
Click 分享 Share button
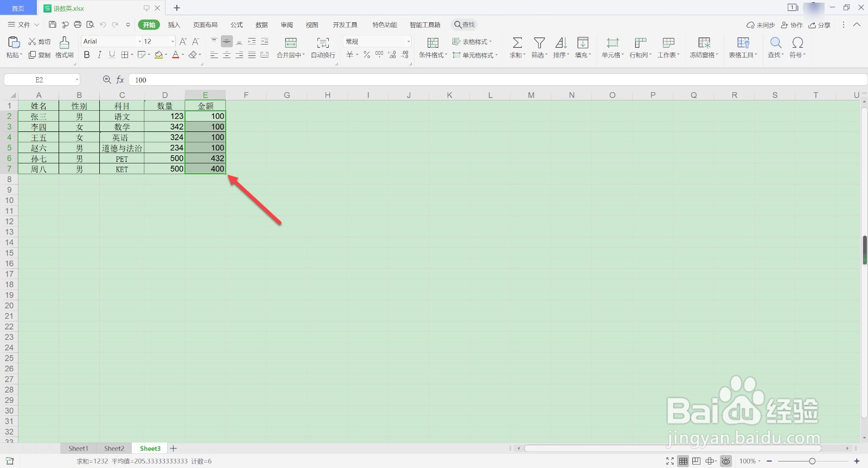(820, 25)
